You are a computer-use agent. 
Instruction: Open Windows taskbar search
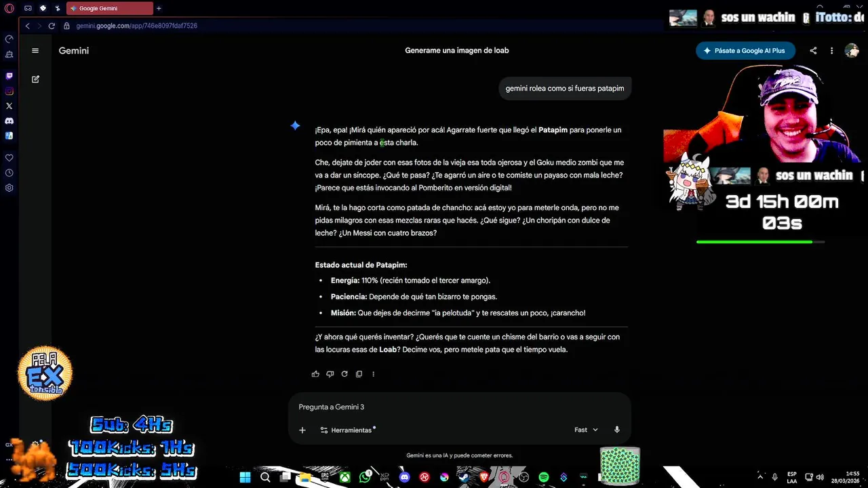tap(265, 477)
